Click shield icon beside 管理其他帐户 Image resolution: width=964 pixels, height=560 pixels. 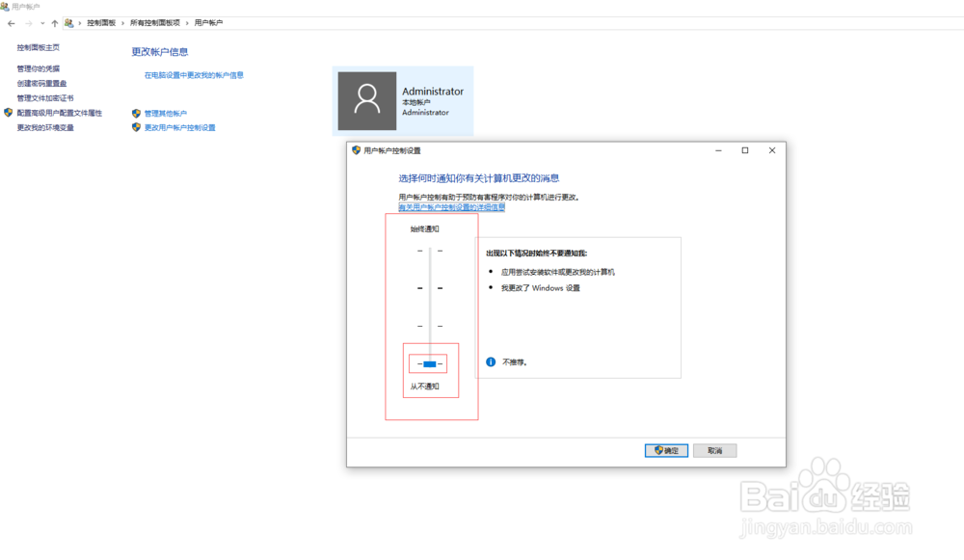point(137,113)
